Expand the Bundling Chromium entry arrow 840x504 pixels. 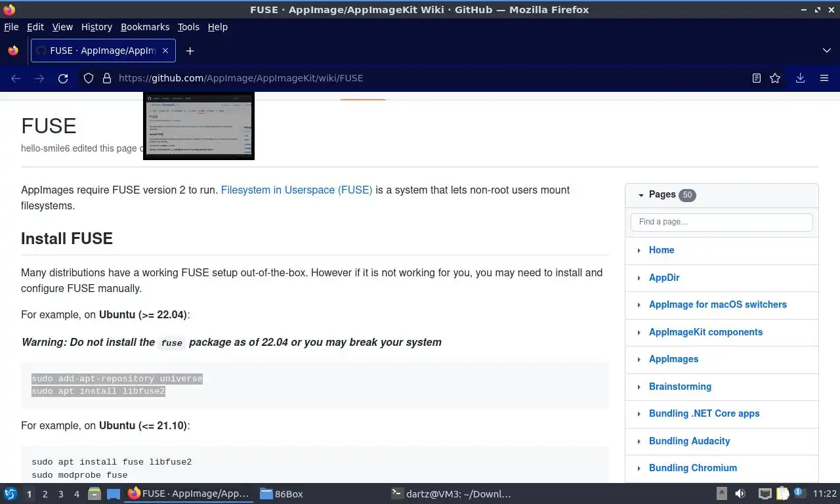(639, 468)
